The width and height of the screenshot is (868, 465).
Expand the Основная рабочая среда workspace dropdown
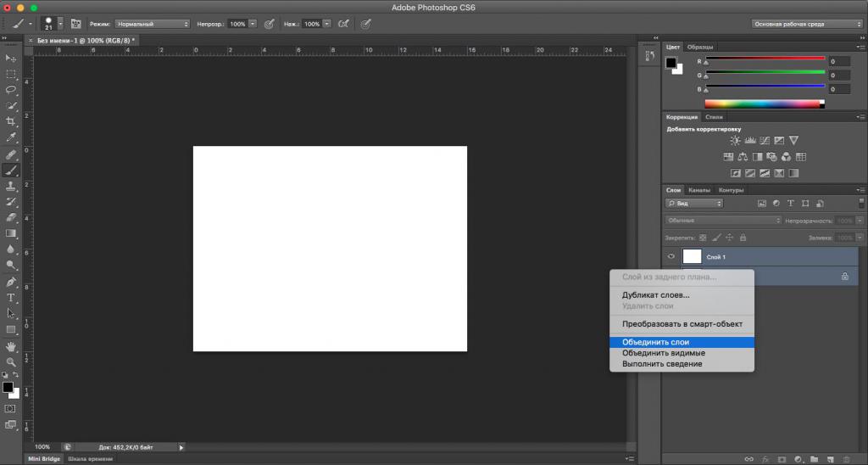(806, 24)
